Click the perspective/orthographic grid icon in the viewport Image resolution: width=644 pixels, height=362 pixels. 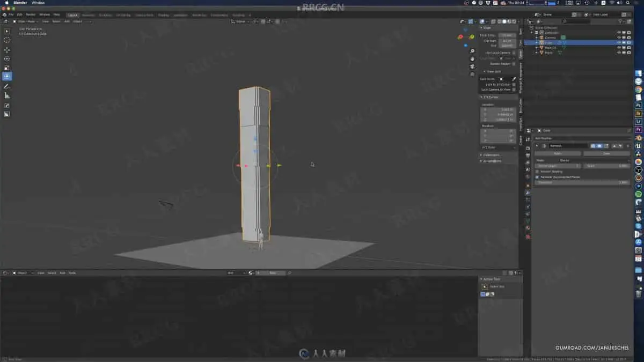pyautogui.click(x=472, y=74)
